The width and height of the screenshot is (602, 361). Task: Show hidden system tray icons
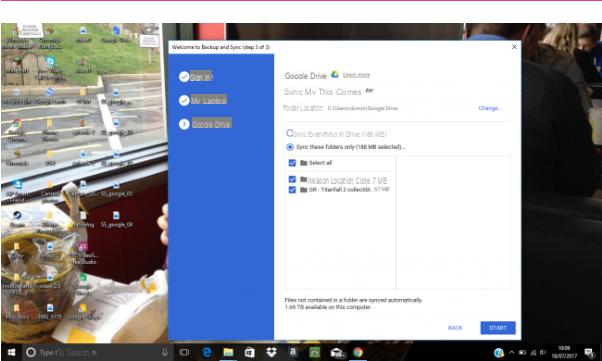point(511,352)
